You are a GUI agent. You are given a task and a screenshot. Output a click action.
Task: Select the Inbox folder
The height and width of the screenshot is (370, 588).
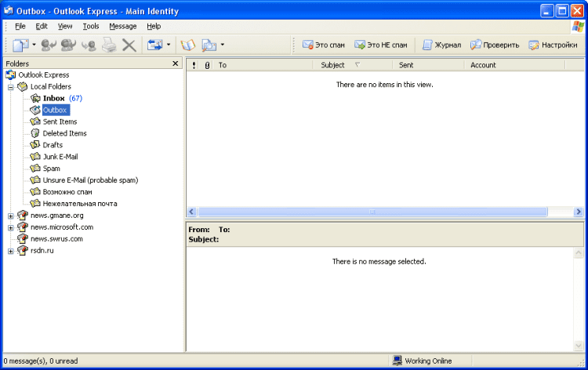click(53, 98)
